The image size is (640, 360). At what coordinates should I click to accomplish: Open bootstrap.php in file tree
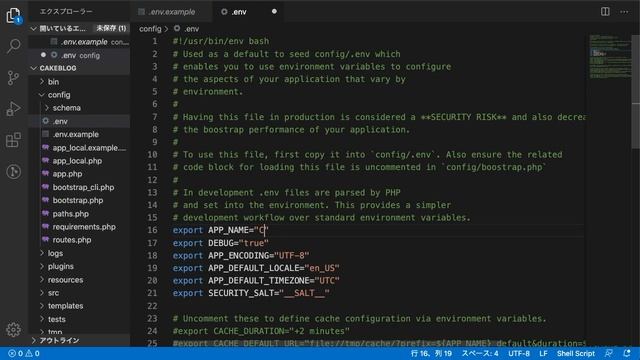click(79, 200)
